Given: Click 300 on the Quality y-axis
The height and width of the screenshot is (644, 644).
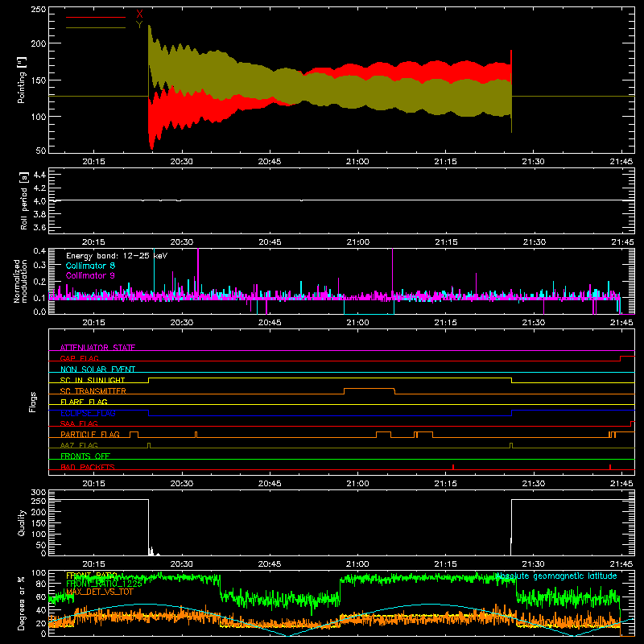Looking at the screenshot, I should pyautogui.click(x=39, y=493).
